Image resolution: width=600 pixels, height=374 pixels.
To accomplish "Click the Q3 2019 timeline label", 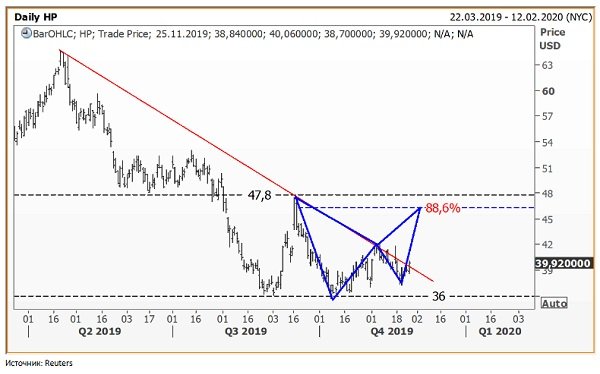I will pos(245,331).
